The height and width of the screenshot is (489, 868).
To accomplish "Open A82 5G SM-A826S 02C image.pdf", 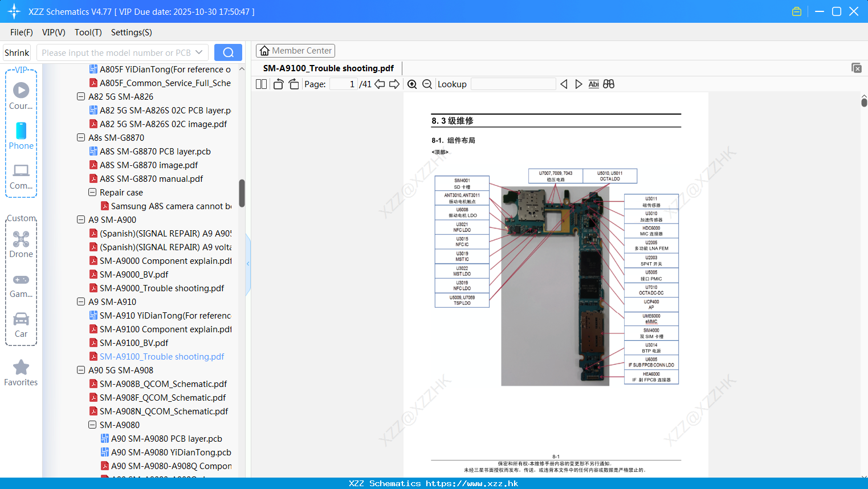I will pos(158,124).
